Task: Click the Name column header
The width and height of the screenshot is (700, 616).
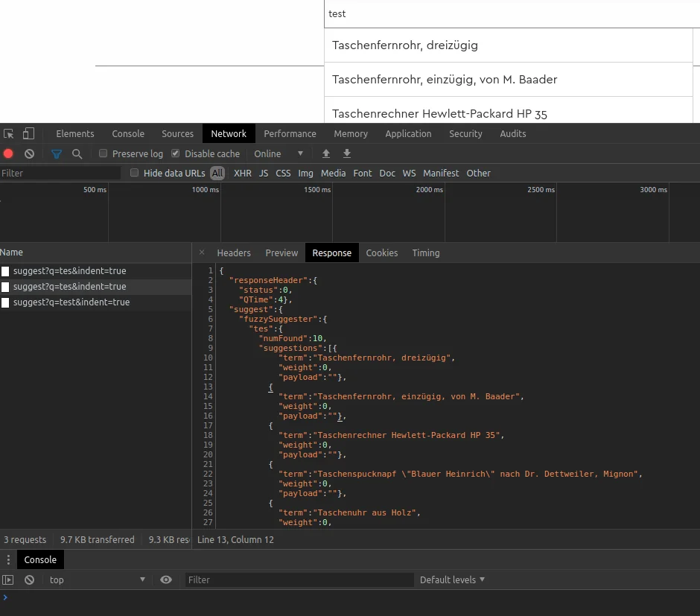Action: tap(95, 253)
